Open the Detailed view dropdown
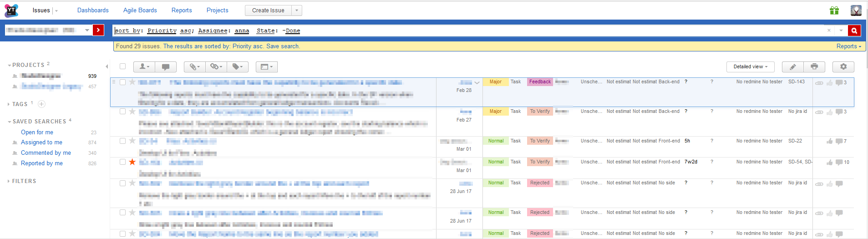Viewport: 868px width, 239px height. click(751, 67)
